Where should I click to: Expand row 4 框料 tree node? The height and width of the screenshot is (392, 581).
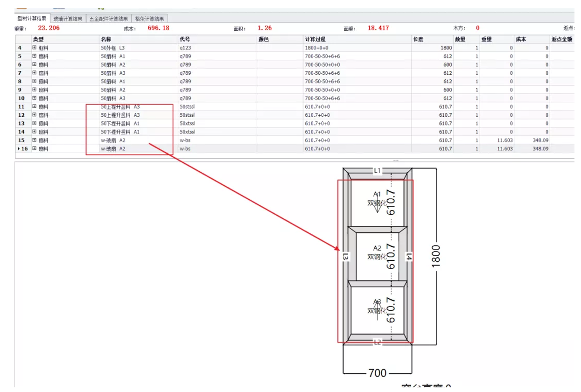click(34, 48)
